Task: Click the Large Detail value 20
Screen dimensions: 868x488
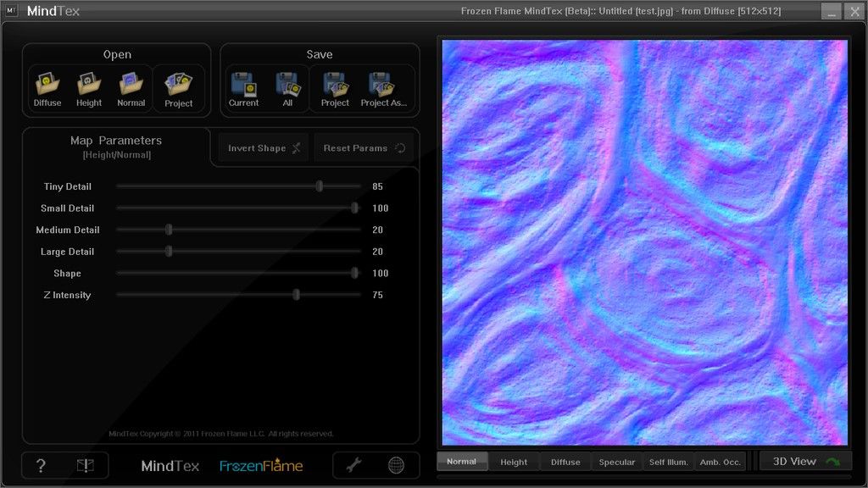Action: 377,251
